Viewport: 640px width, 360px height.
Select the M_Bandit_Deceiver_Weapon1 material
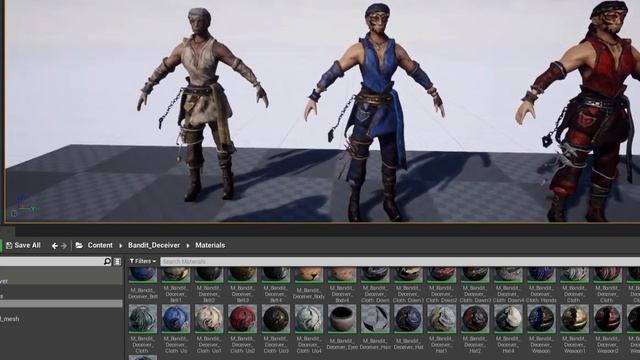point(574,329)
